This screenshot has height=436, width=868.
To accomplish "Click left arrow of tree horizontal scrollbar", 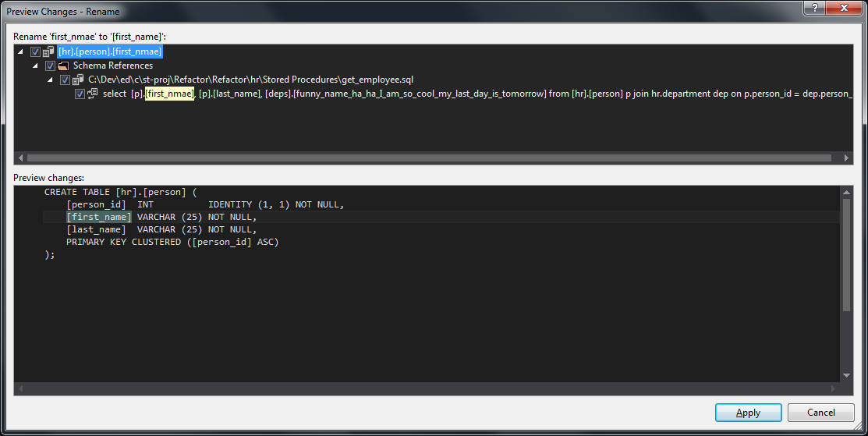I will (x=19, y=158).
